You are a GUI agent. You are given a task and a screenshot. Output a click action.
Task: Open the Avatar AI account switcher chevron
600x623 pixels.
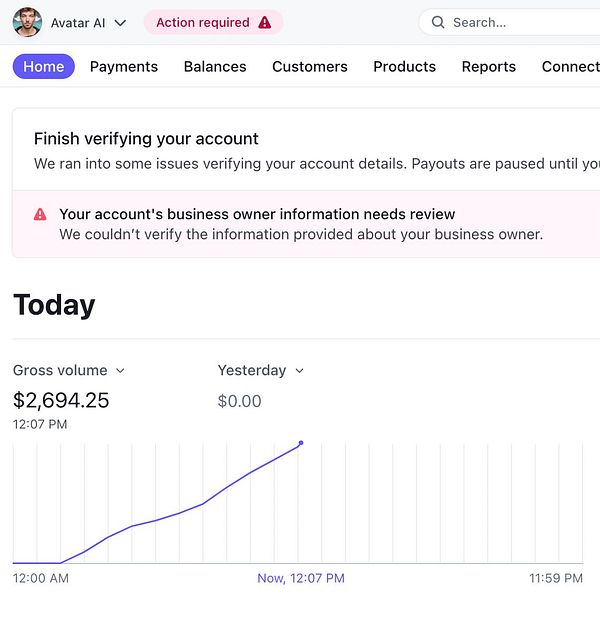pos(121,23)
